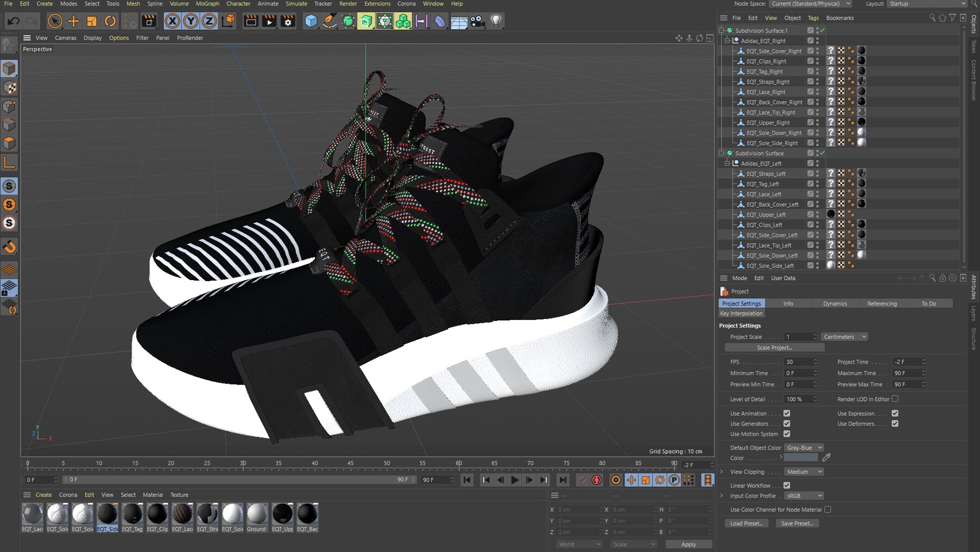Uncheck the Use Deformers option
This screenshot has height=552, width=980.
click(x=894, y=423)
